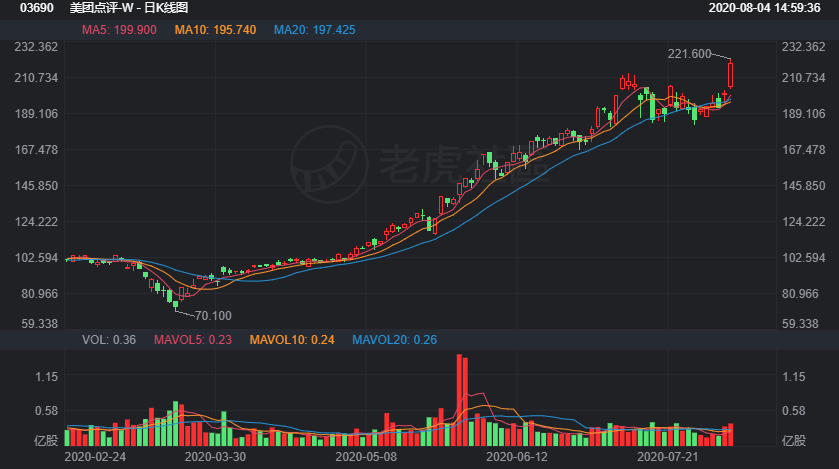Viewport: 839px width, 469px height.
Task: Select the MA10: 195.740 indicator label
Action: click(215, 30)
